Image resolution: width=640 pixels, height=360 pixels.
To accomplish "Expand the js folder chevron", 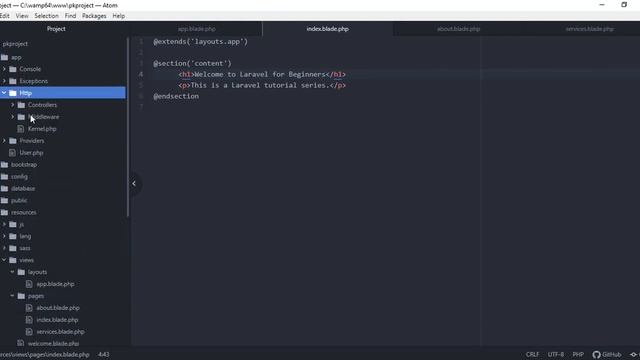I will coord(4,224).
